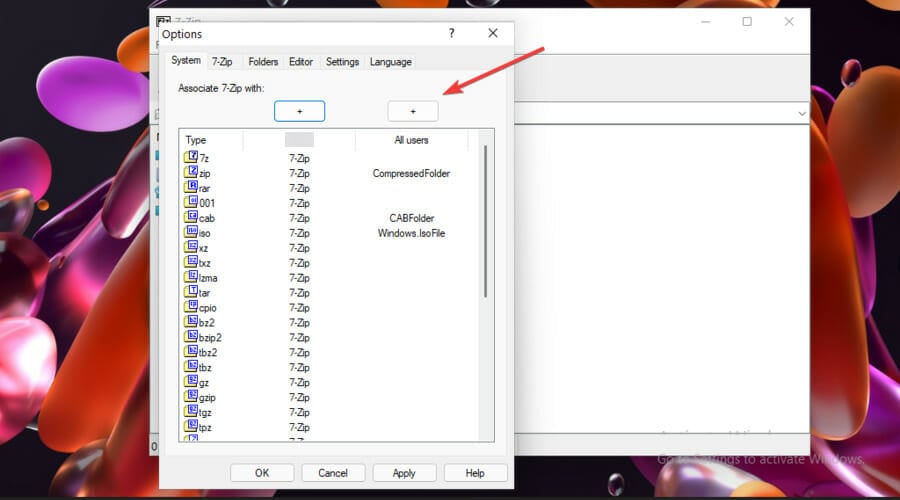This screenshot has height=500, width=900.
Task: Click the xz file type icon
Action: tap(191, 246)
